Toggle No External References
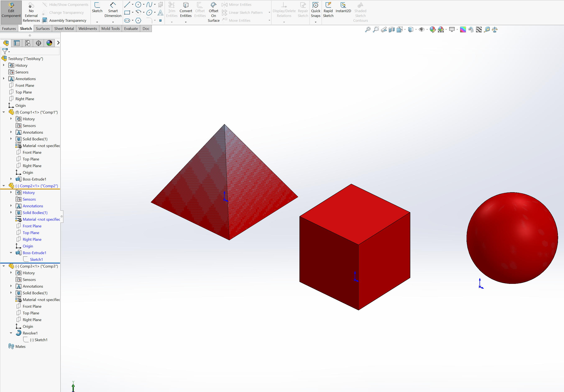The width and height of the screenshot is (564, 392). click(31, 13)
